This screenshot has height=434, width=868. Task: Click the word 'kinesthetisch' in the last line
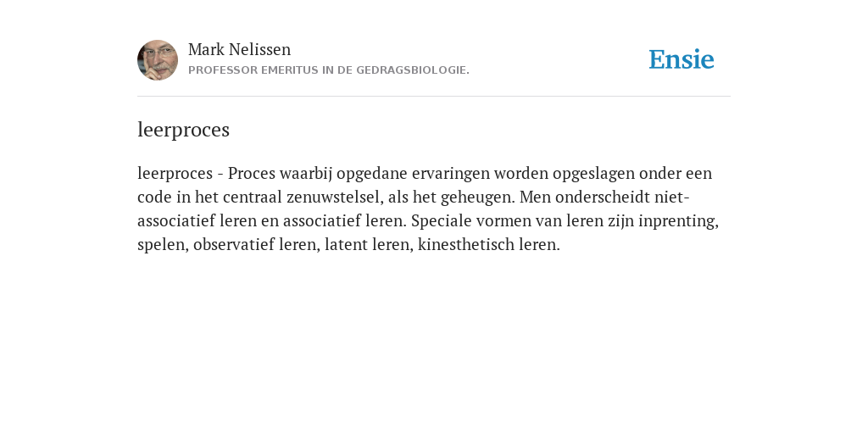[465, 245]
